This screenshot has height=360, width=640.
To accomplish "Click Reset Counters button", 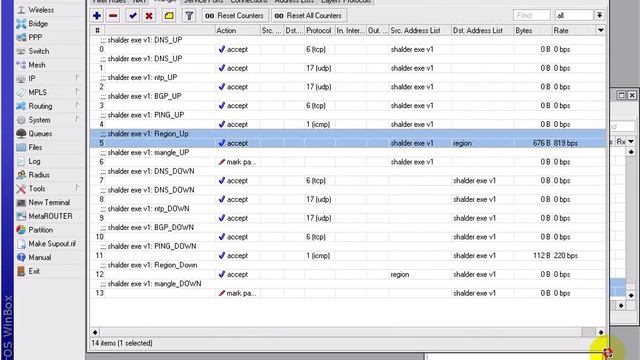I will [234, 16].
